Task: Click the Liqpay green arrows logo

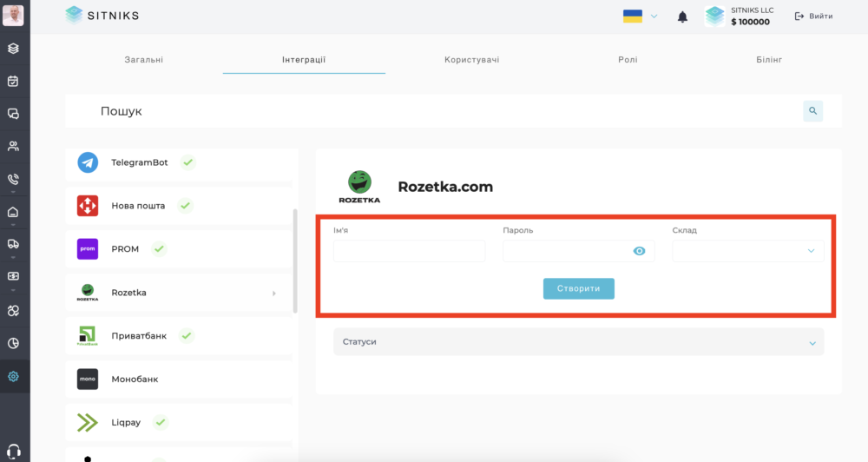Action: tap(87, 423)
